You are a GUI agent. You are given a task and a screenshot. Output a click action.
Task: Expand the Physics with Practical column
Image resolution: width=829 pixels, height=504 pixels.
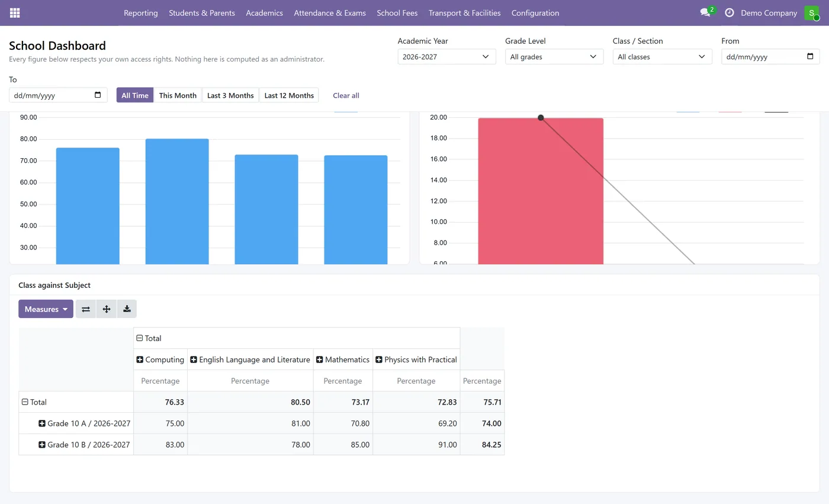coord(416,359)
